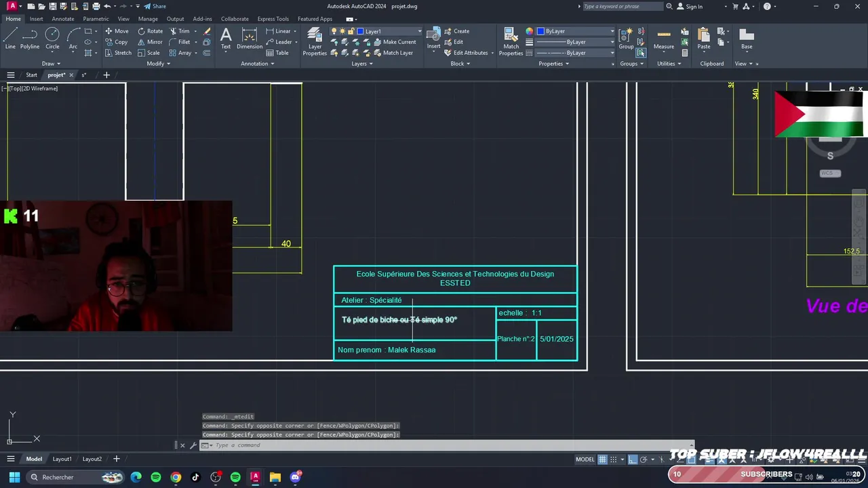Toggle group selection on/off in Groups panel
The image size is (868, 488).
641,53
